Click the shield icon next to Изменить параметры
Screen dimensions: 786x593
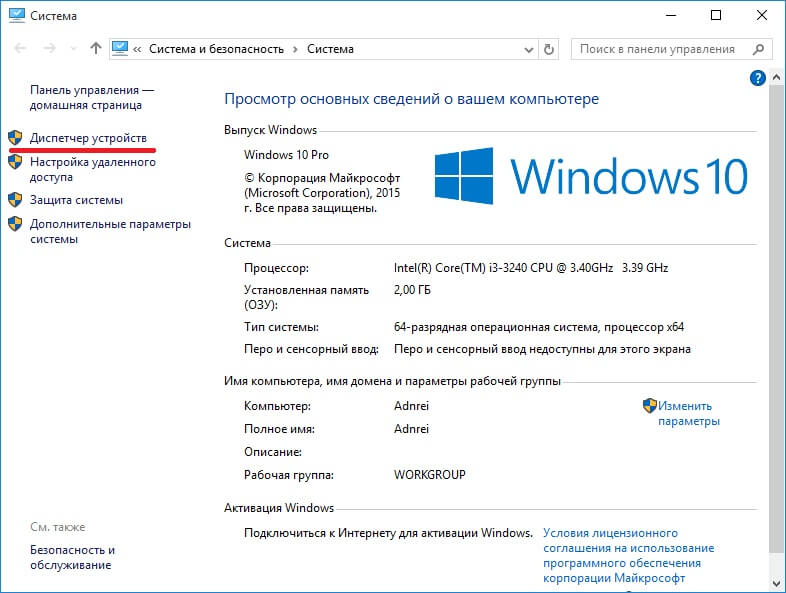pos(650,406)
